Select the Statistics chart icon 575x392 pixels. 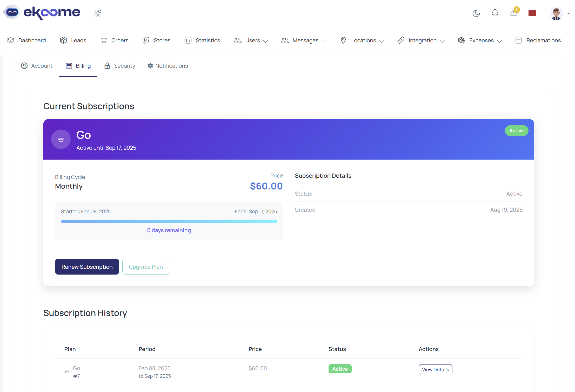pos(188,40)
